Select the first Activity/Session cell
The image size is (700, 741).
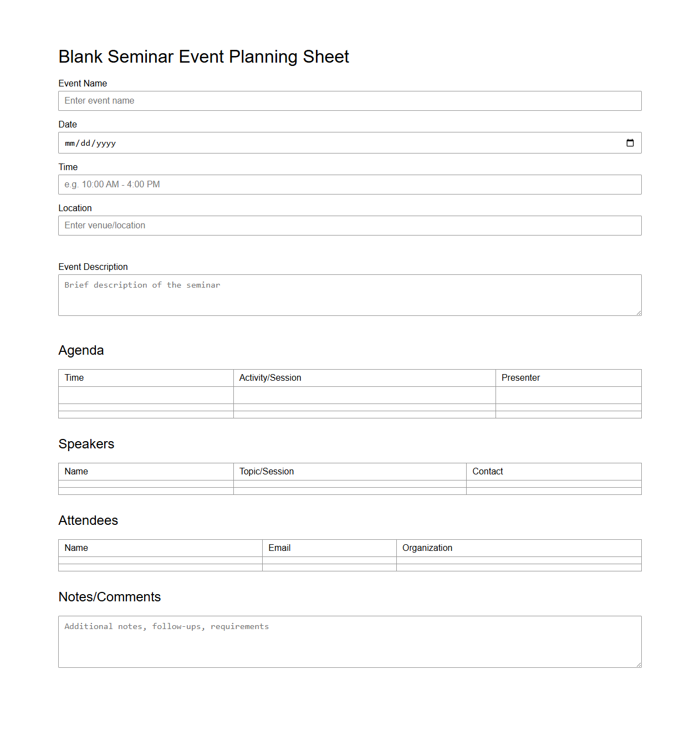(x=364, y=395)
